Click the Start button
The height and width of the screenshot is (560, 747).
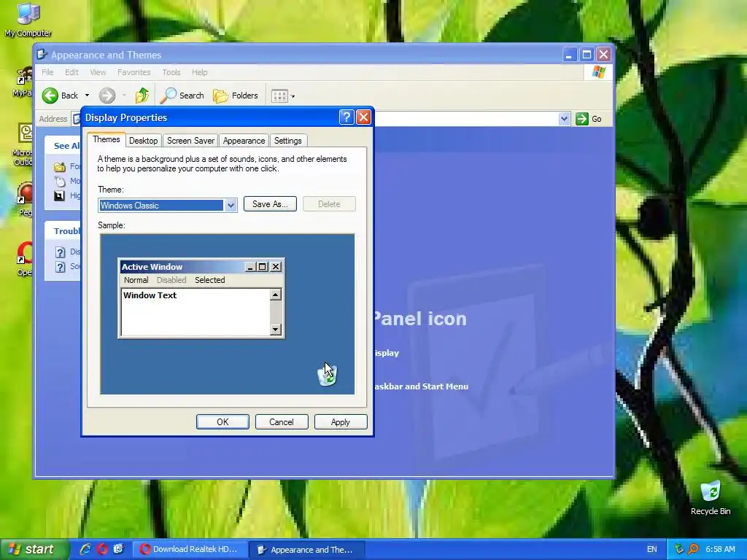click(x=34, y=549)
